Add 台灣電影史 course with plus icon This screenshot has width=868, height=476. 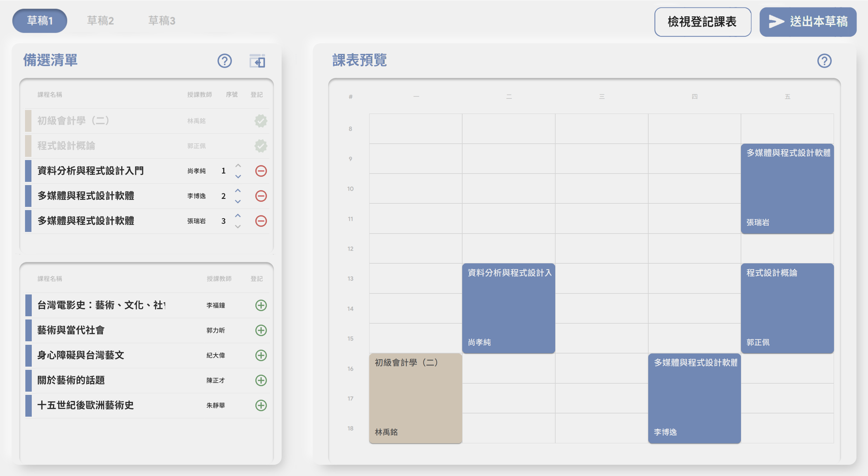coord(261,305)
